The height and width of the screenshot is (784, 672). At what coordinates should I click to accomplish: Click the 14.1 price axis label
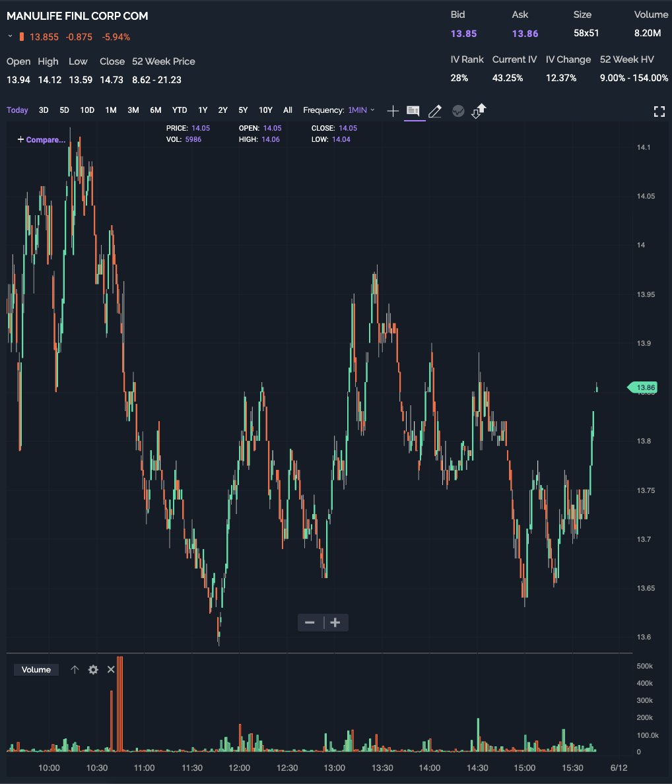[644, 148]
